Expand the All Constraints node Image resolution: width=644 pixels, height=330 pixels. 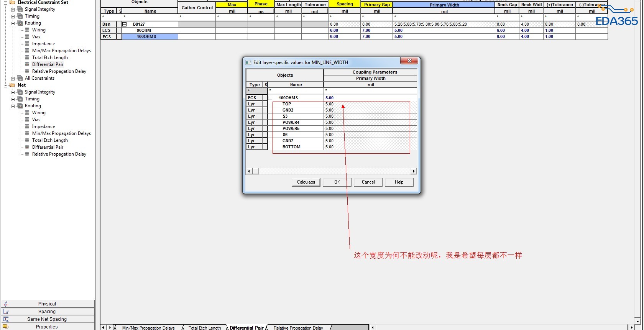[13, 78]
